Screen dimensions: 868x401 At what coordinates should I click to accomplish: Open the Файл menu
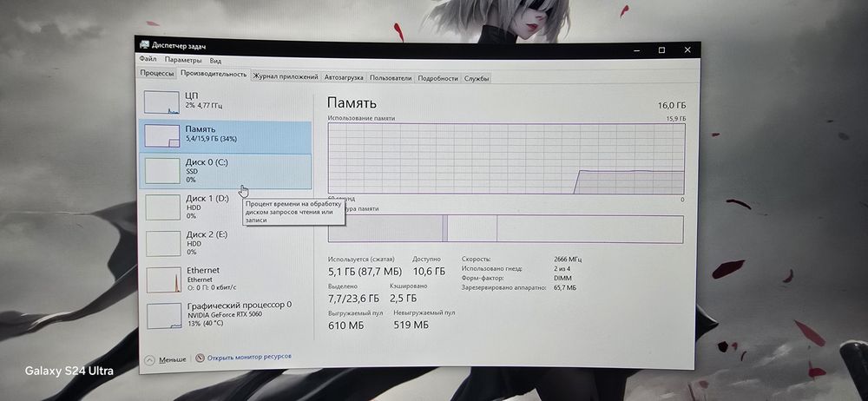(148, 59)
